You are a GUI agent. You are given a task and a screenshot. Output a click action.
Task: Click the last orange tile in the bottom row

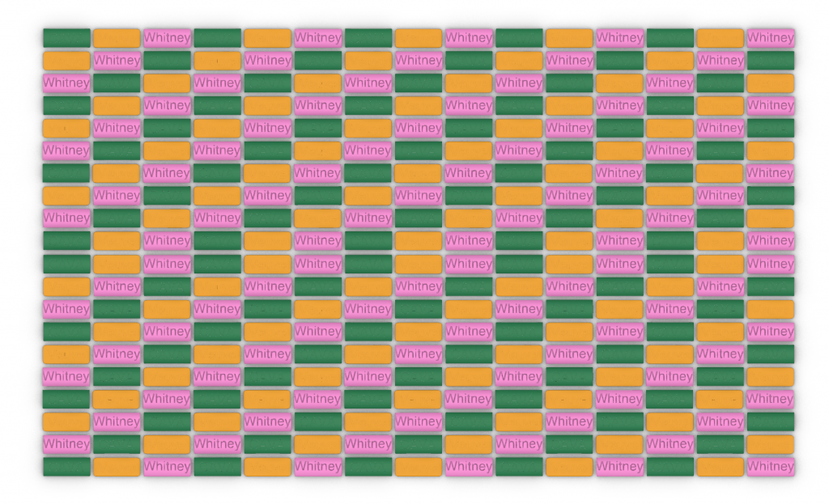[x=720, y=466]
